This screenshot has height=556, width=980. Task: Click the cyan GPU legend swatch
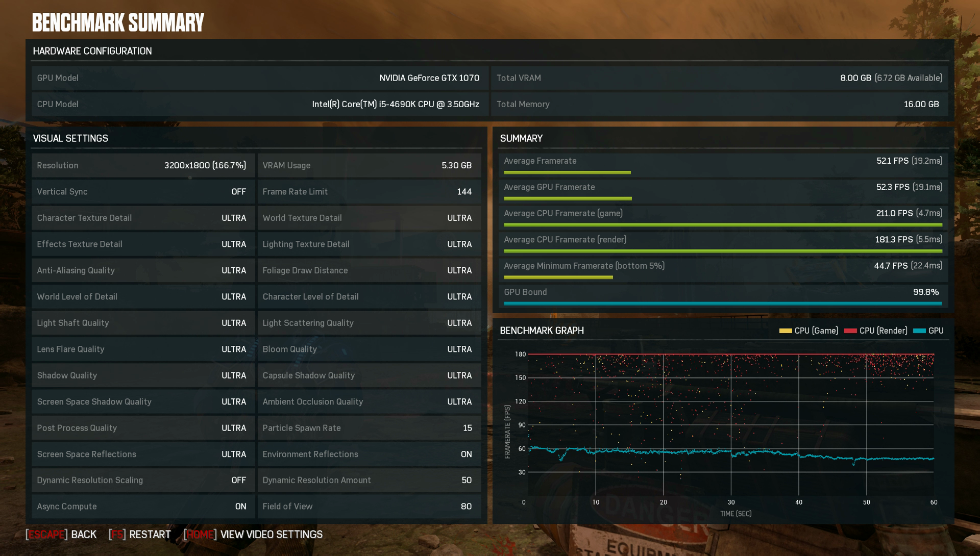[919, 331]
